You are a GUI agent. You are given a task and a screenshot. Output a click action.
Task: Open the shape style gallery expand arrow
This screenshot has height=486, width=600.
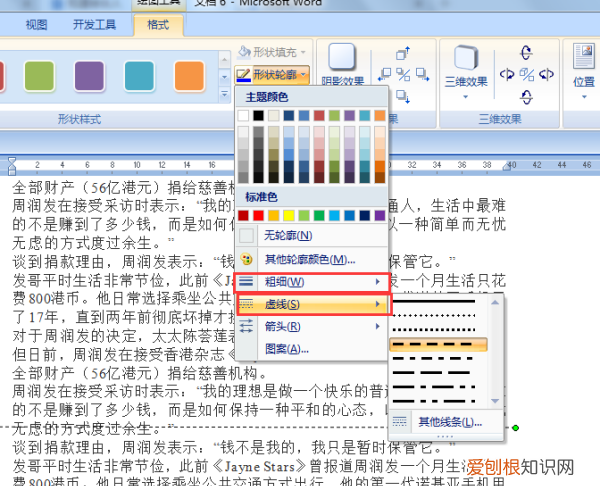[225, 94]
